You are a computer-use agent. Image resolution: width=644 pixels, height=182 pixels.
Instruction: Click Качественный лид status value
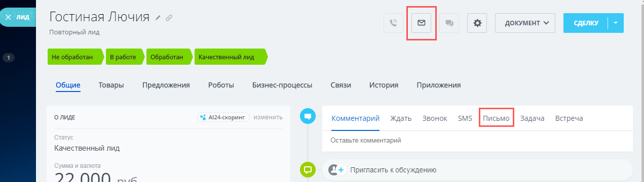[x=87, y=148]
